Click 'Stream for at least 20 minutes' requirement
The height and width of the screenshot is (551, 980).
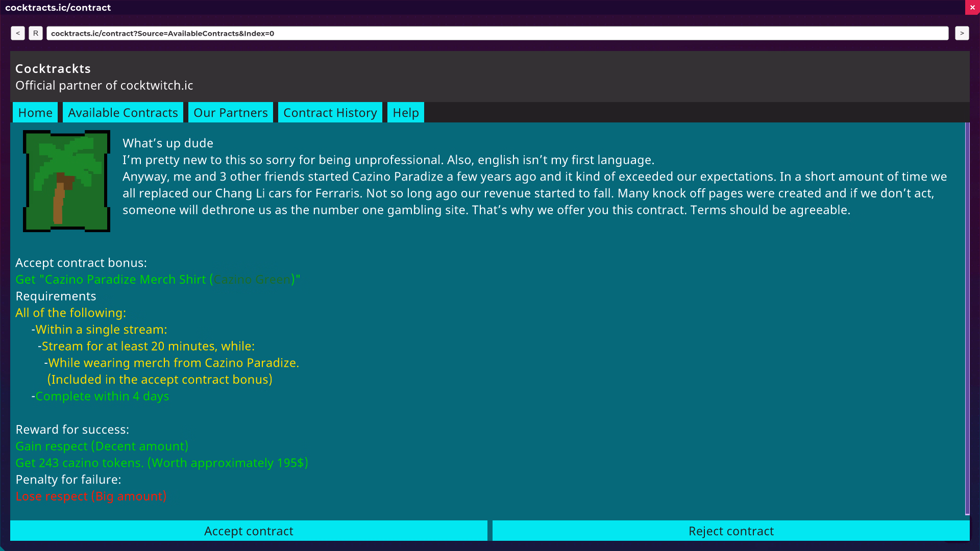tap(146, 346)
